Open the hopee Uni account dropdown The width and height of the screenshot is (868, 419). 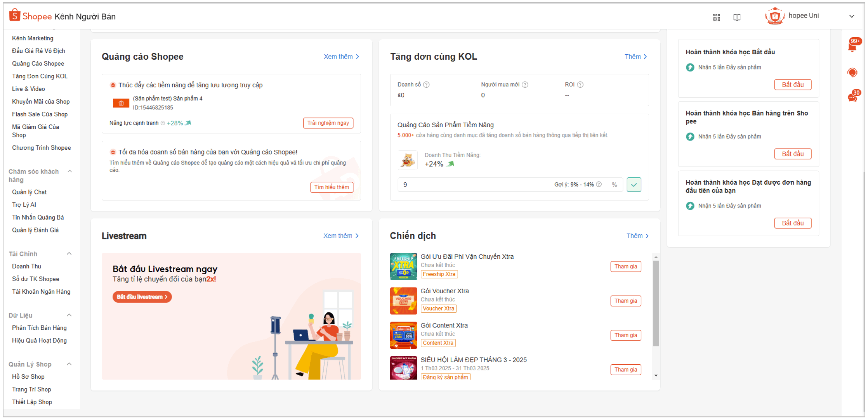coord(852,16)
